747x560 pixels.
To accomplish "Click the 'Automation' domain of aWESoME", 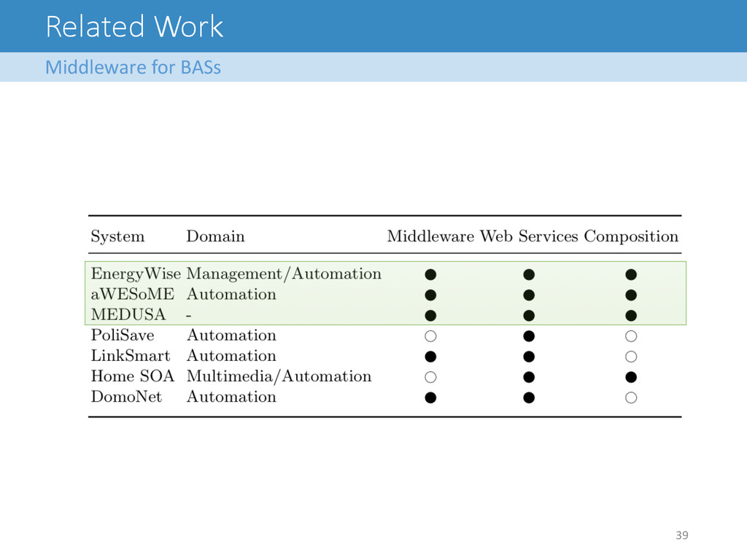I will pos(231,295).
